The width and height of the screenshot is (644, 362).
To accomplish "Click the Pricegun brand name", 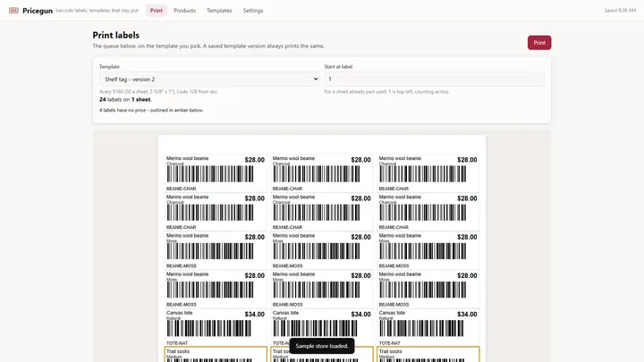I will click(38, 11).
